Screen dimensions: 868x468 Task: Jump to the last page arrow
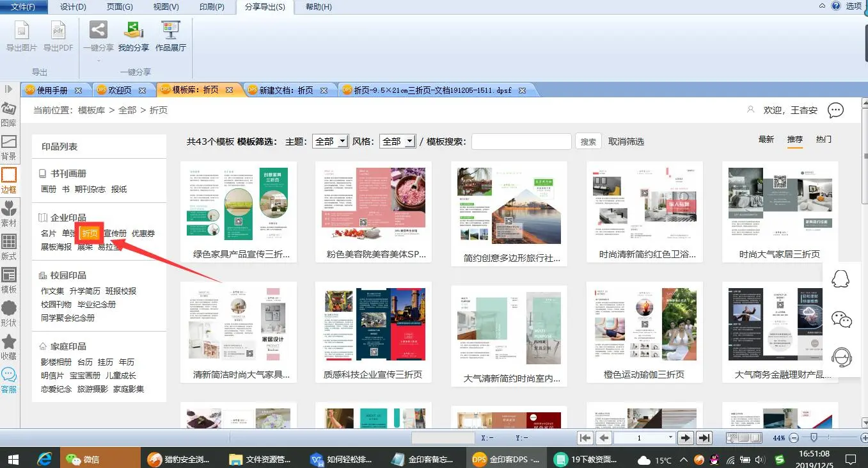(704, 438)
